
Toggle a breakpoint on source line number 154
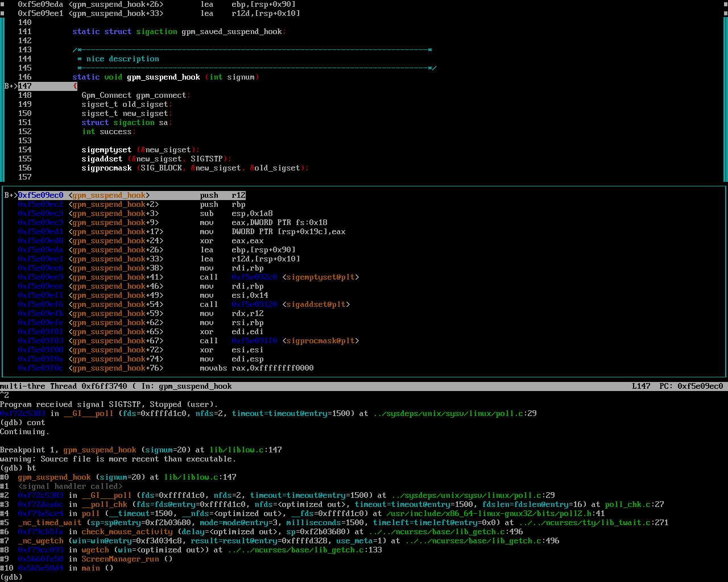point(25,150)
